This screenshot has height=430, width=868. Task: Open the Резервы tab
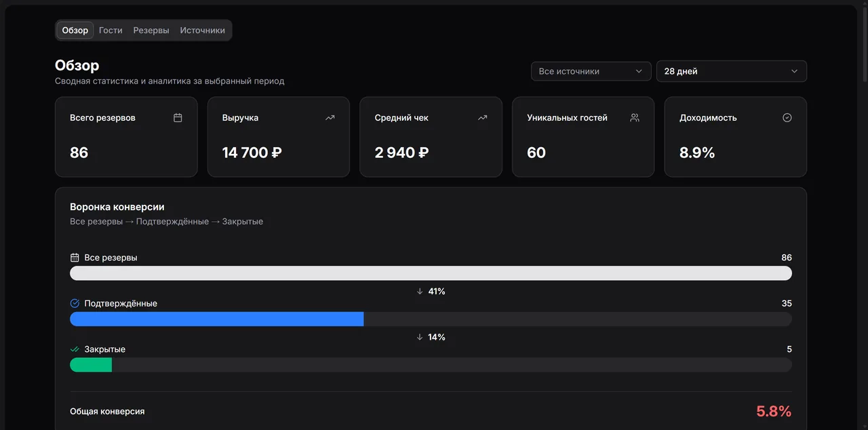pyautogui.click(x=151, y=31)
